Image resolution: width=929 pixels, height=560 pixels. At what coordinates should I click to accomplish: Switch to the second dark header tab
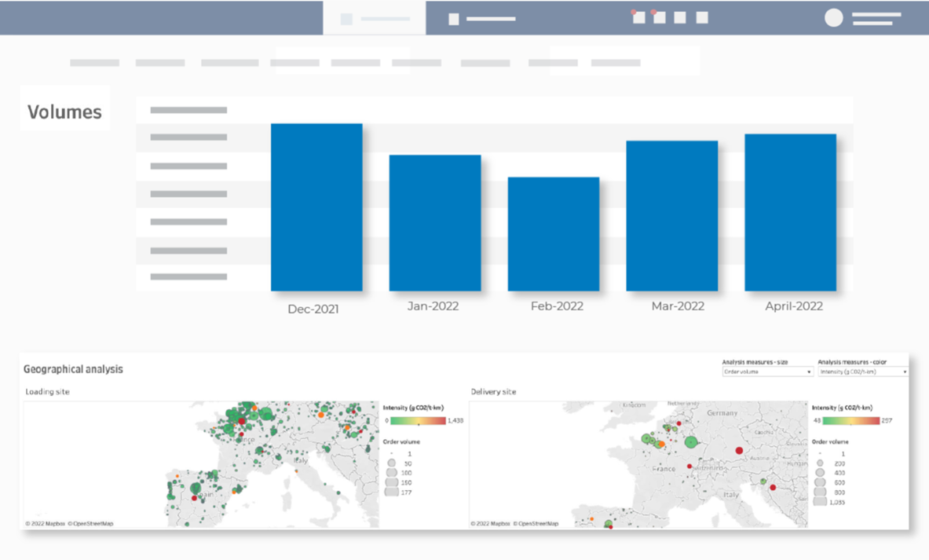pos(481,19)
